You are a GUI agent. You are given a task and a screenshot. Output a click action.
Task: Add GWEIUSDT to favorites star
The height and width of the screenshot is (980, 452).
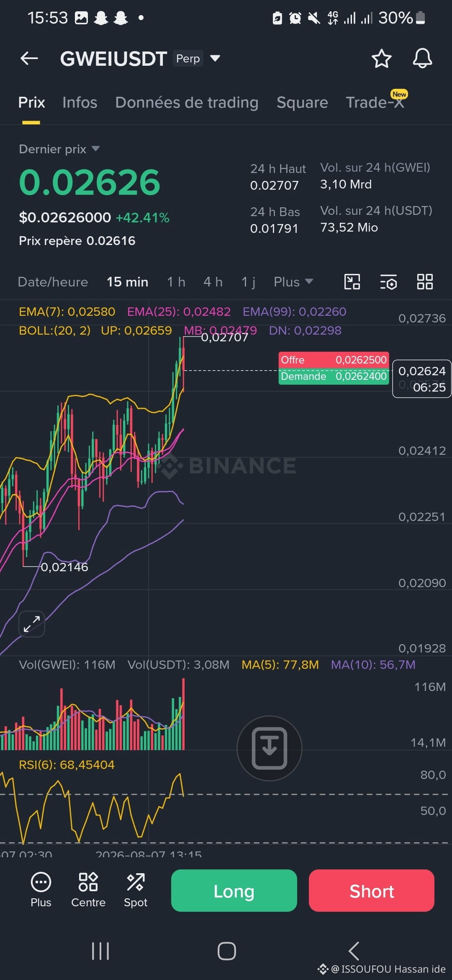381,59
